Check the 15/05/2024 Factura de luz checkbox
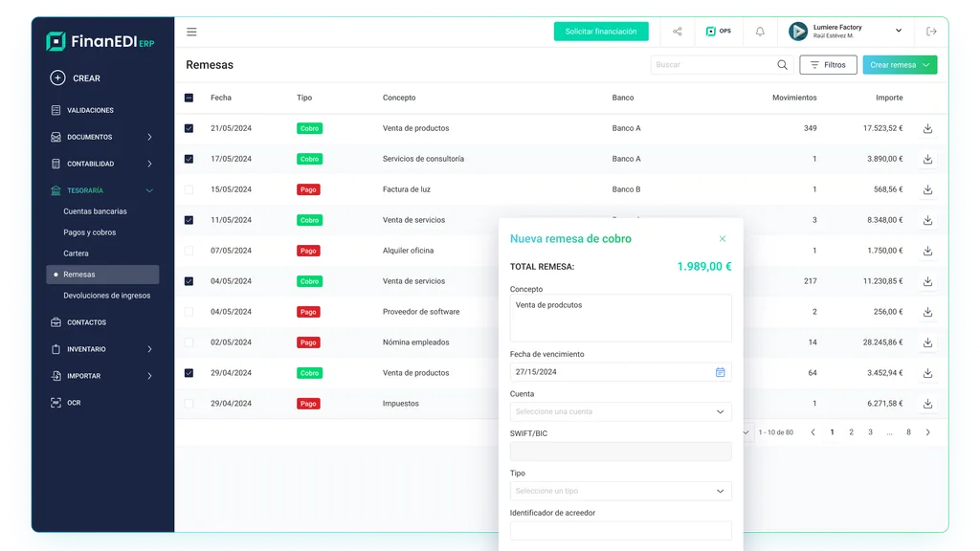The height and width of the screenshot is (551, 980). 189,190
